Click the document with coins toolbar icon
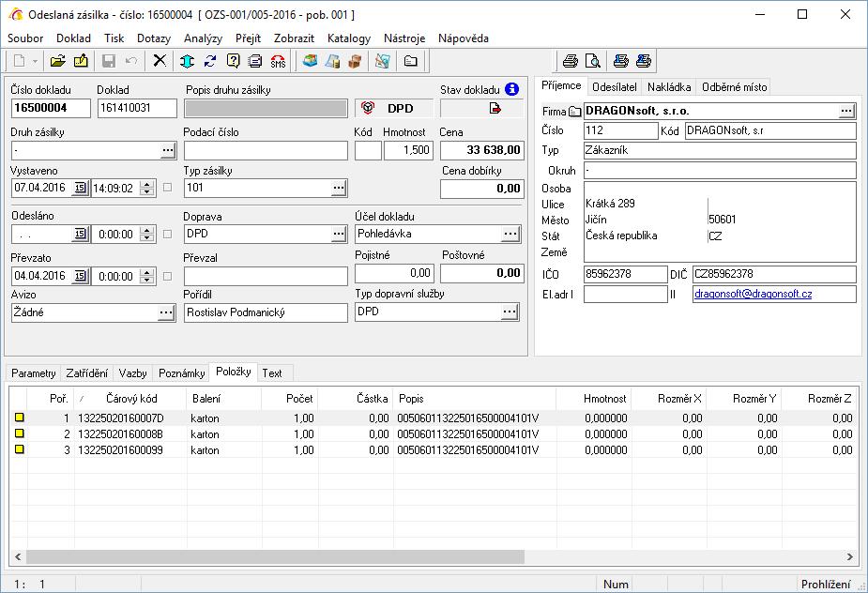The image size is (868, 593). tap(333, 61)
